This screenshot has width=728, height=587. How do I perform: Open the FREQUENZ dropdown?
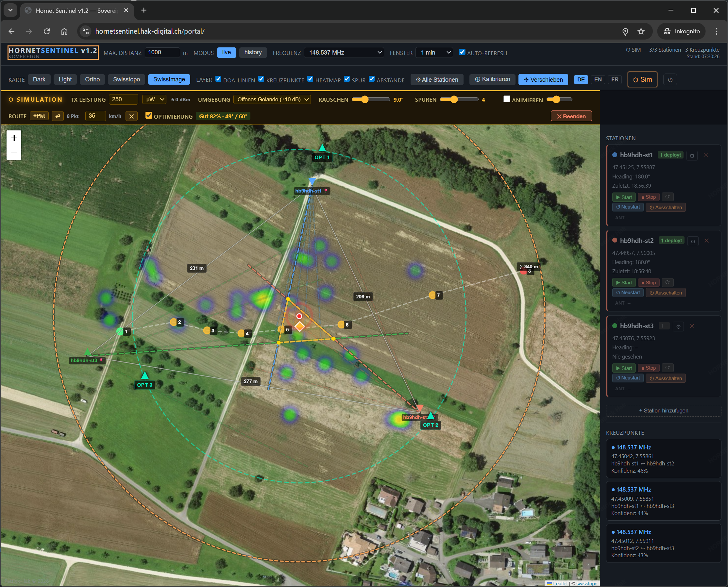click(344, 52)
